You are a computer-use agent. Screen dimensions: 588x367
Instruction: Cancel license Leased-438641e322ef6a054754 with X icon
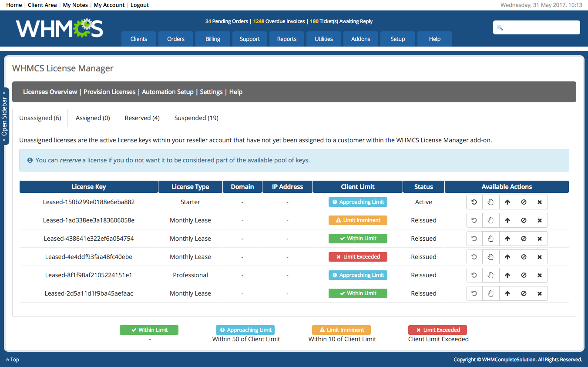[540, 239]
